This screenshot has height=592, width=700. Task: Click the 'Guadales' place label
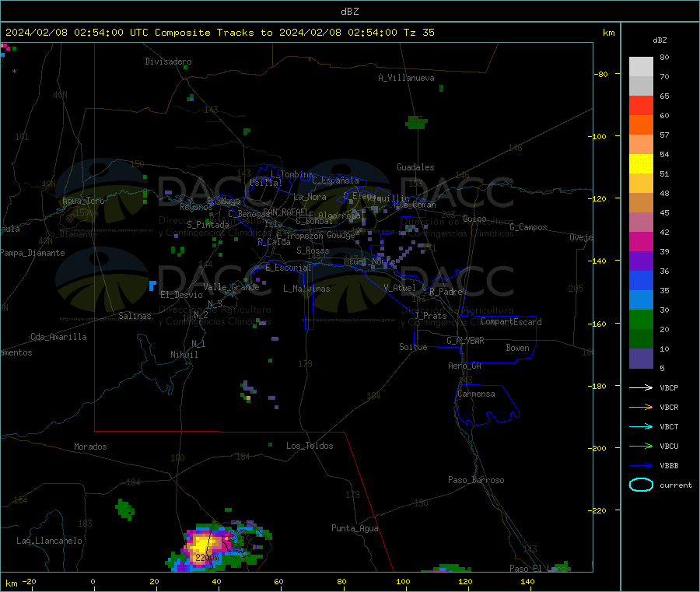click(415, 167)
